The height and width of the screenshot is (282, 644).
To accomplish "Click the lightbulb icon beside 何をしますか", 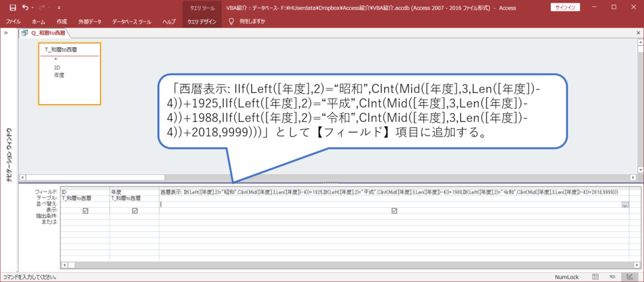I will pyautogui.click(x=231, y=21).
